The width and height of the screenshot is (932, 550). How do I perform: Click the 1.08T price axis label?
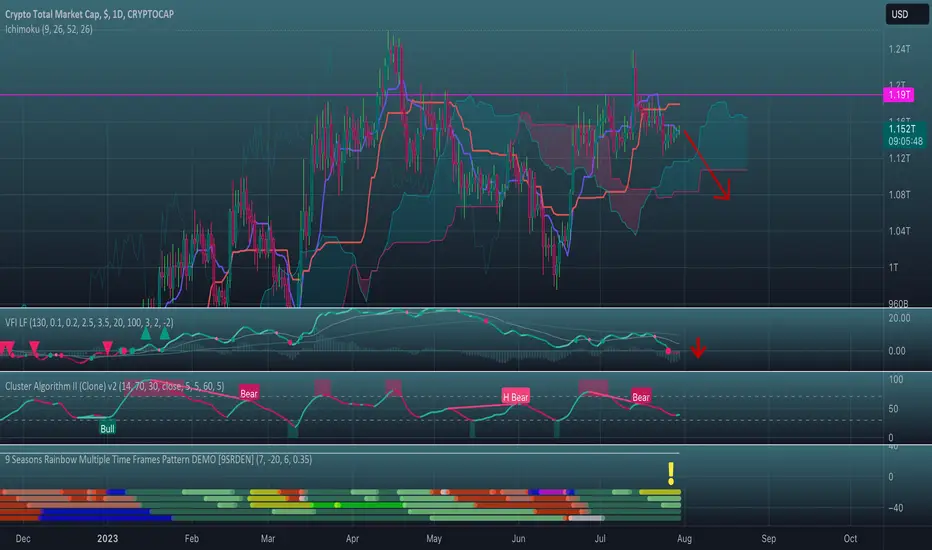(899, 194)
